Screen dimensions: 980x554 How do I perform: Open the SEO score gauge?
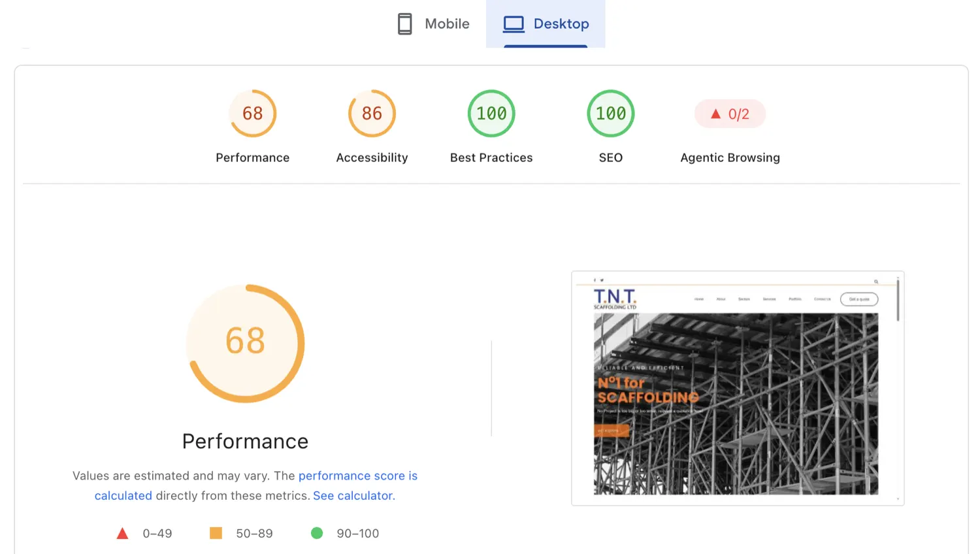click(x=611, y=114)
